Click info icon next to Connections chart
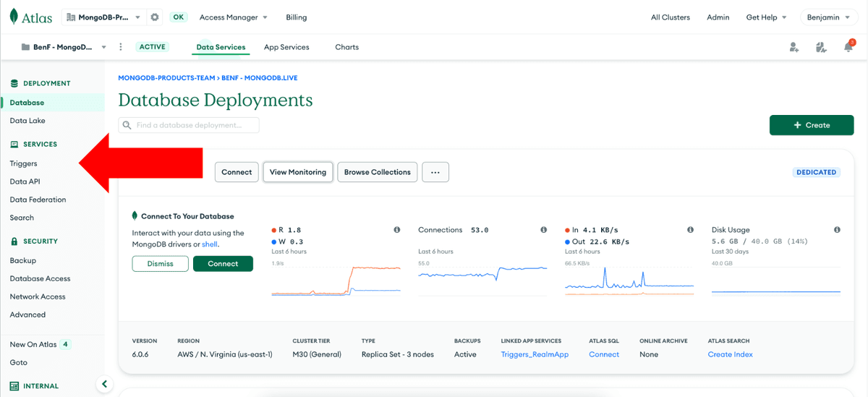The height and width of the screenshot is (397, 868). (543, 230)
